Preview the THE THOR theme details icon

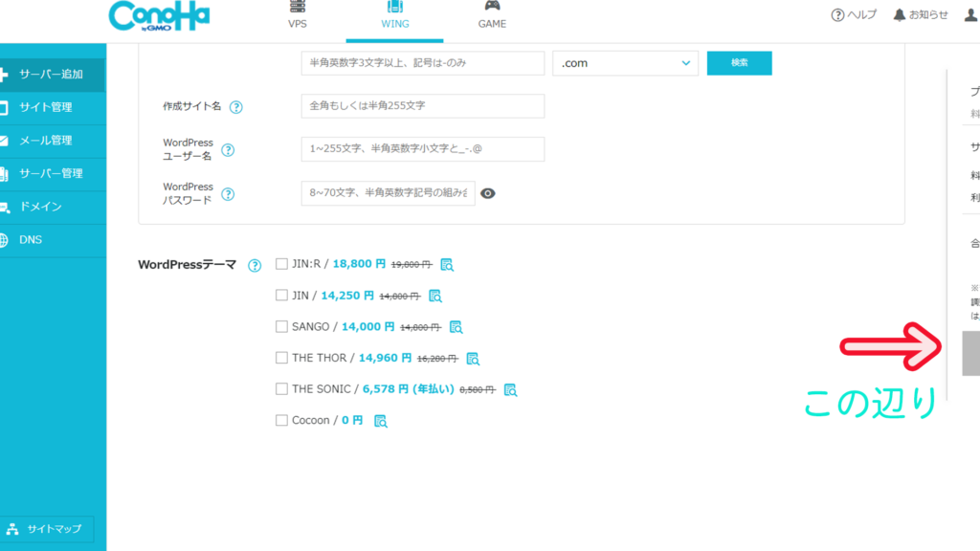473,359
